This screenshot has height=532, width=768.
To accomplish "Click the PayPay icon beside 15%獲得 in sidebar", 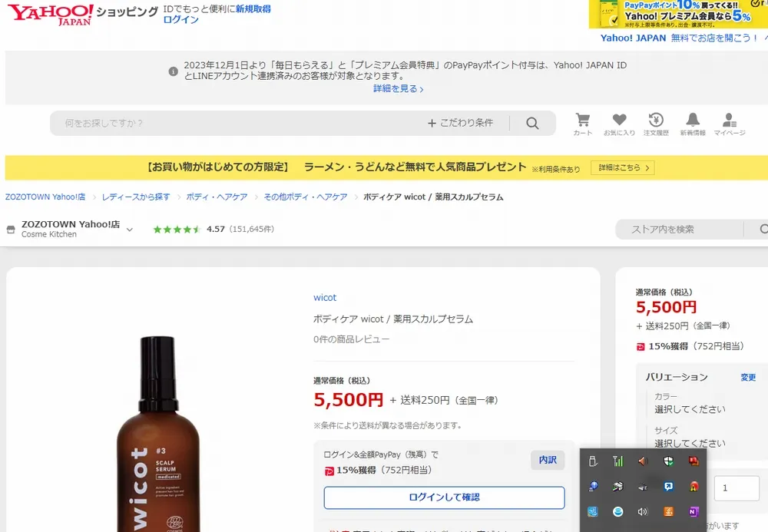I will 641,346.
